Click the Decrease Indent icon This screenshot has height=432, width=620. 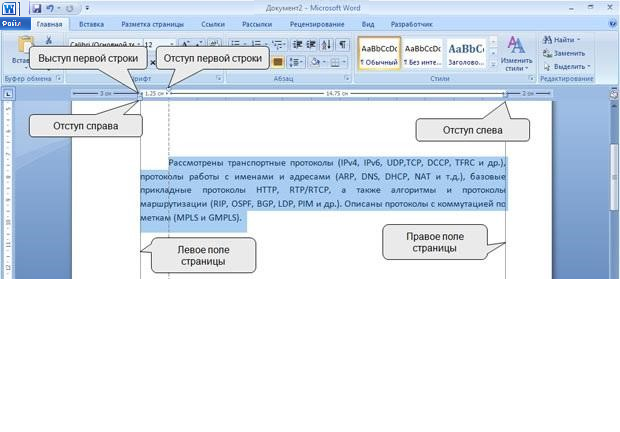[297, 45]
